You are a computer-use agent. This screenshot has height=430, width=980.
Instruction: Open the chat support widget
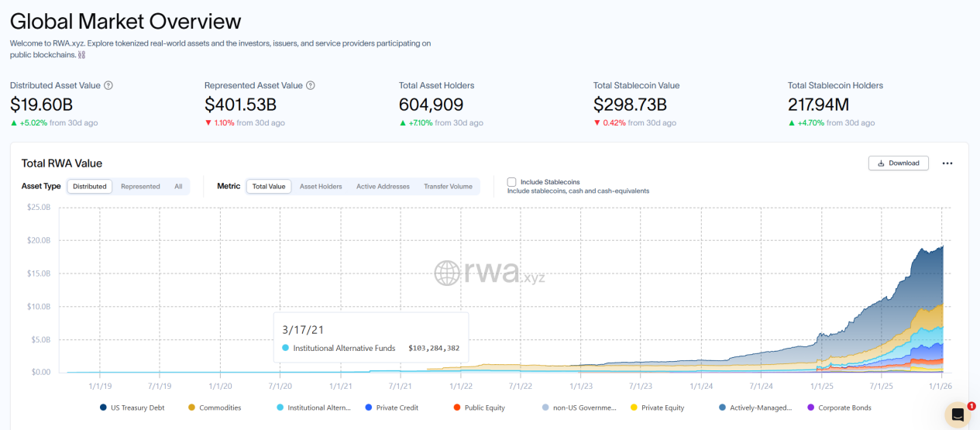pos(958,415)
